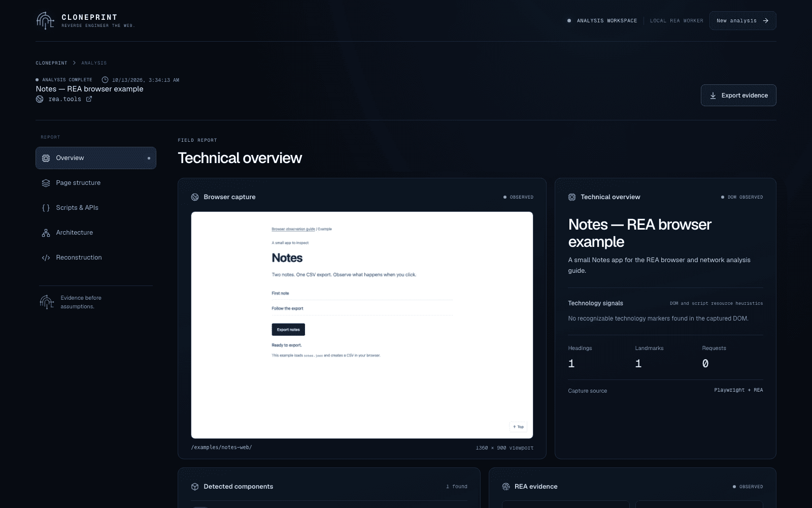Click the Detected components cube icon

pyautogui.click(x=195, y=487)
